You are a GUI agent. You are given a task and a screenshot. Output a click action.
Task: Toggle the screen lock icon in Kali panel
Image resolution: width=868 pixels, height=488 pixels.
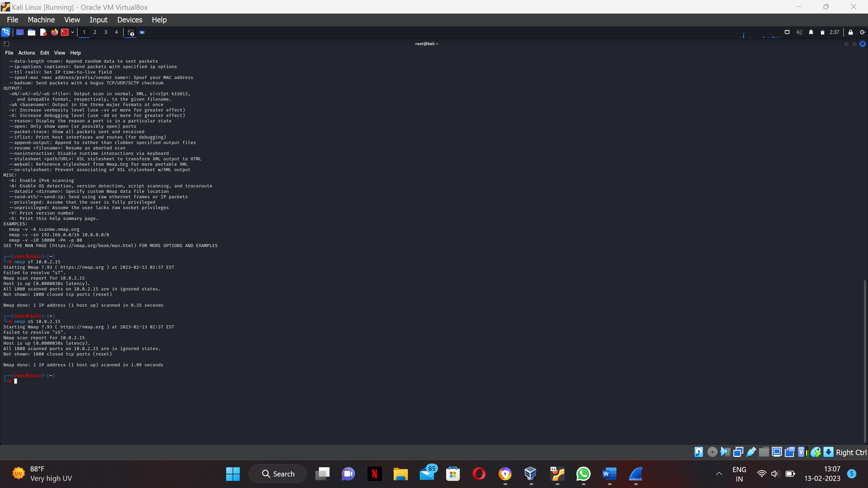click(851, 32)
